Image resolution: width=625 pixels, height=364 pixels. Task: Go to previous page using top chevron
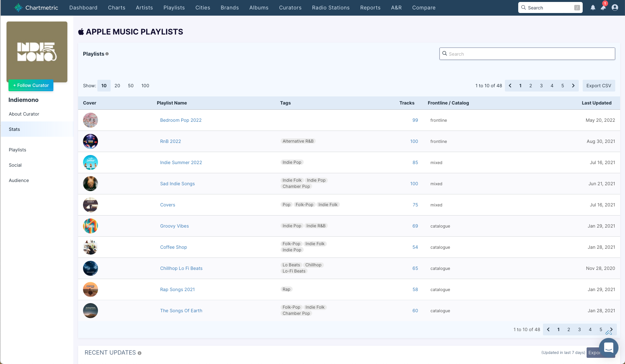click(510, 86)
